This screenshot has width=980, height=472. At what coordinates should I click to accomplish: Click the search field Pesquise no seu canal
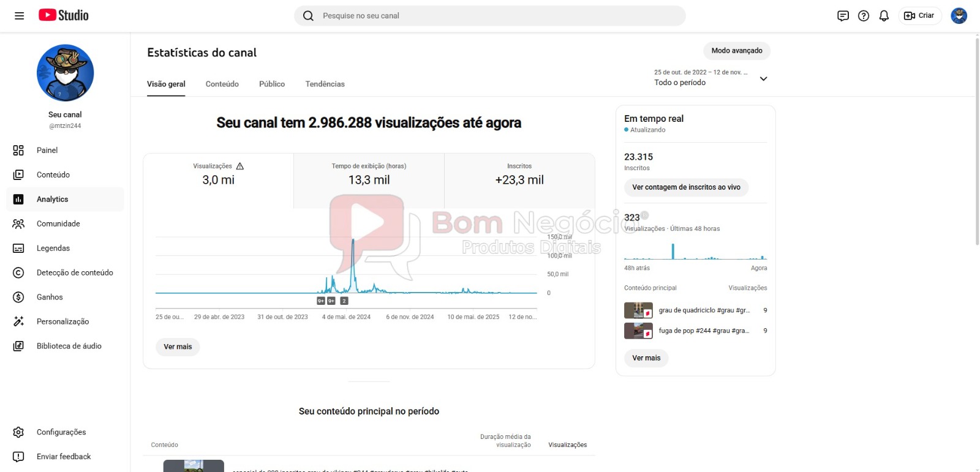[490, 16]
